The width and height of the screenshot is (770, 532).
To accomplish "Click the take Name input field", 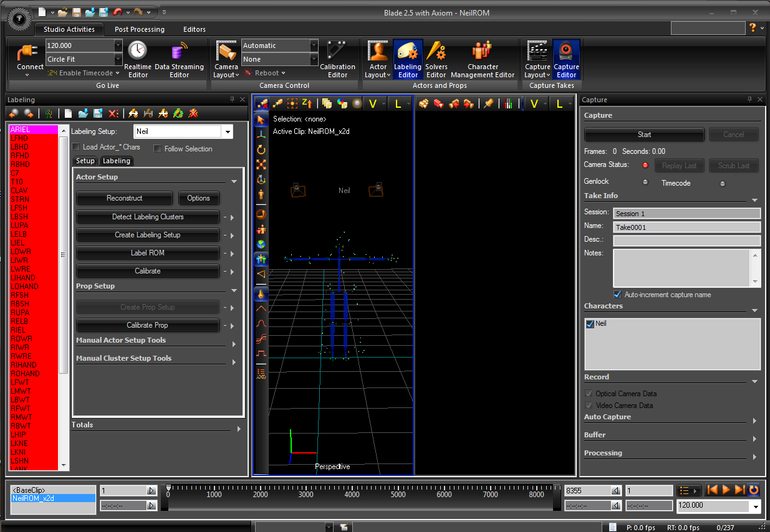I will 686,227.
